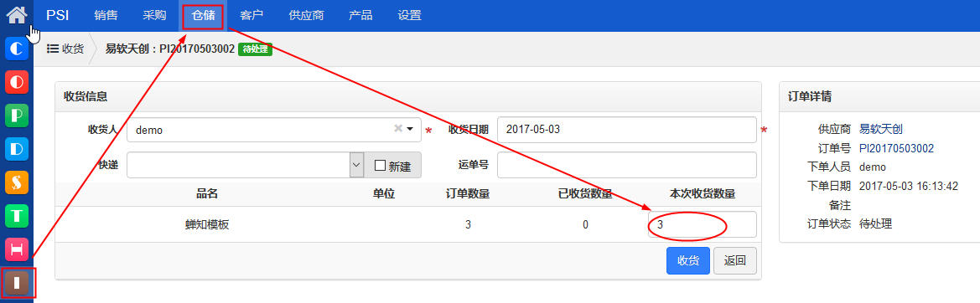Open the green P app icon
Image resolution: width=980 pixels, height=303 pixels.
(x=17, y=116)
